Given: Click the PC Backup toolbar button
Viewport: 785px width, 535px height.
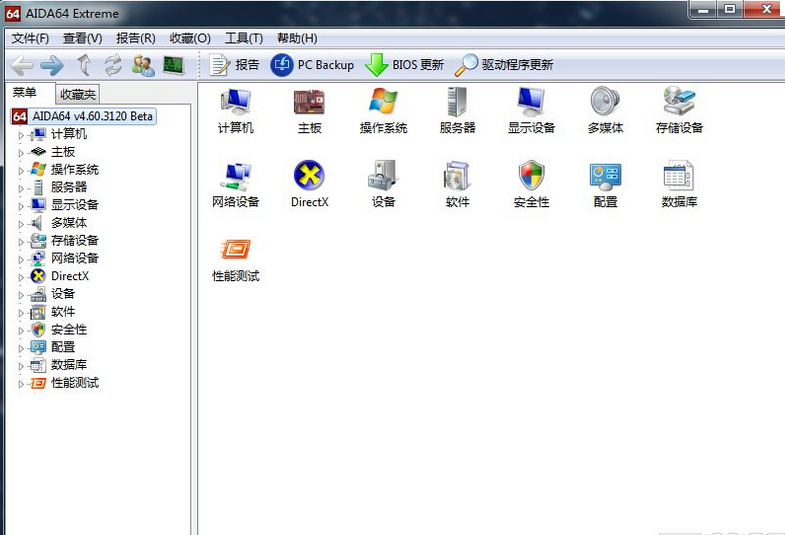Looking at the screenshot, I should (x=312, y=65).
